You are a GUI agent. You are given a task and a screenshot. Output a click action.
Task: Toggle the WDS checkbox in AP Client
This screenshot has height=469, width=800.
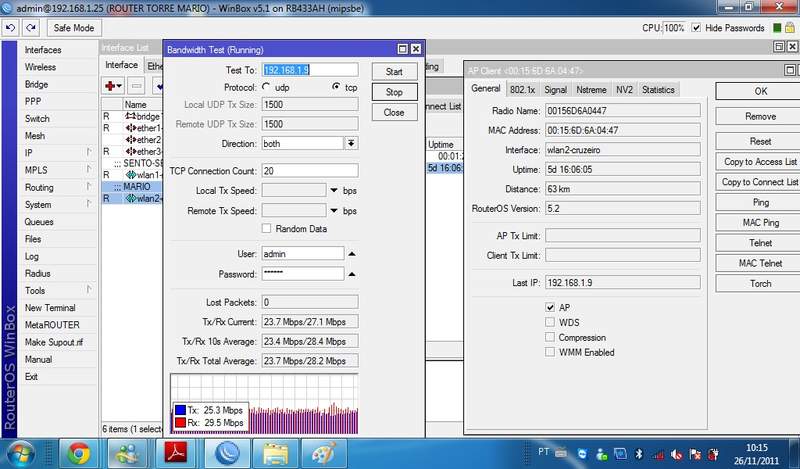(x=549, y=322)
